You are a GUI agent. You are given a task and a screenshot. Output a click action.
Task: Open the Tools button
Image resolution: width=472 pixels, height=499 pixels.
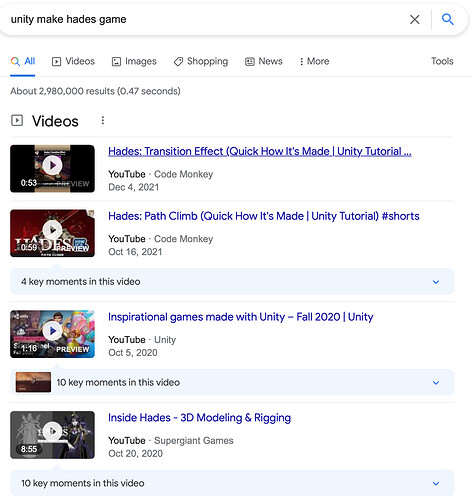[x=442, y=61]
